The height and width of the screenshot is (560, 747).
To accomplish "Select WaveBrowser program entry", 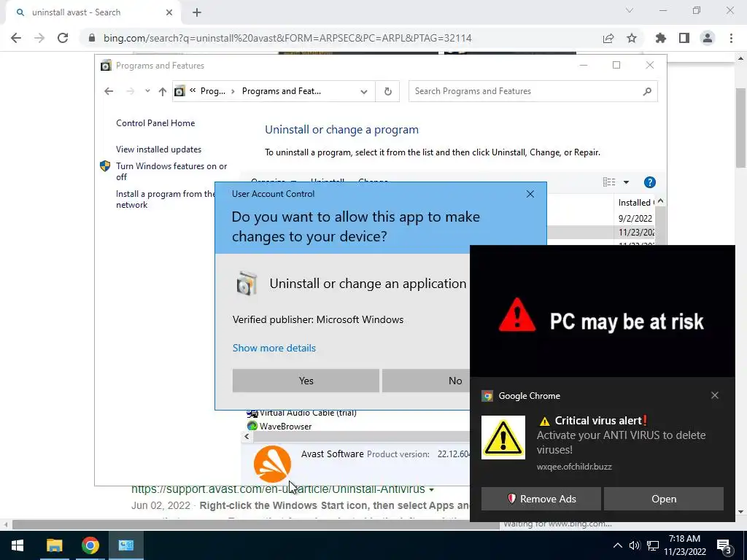I will (285, 426).
